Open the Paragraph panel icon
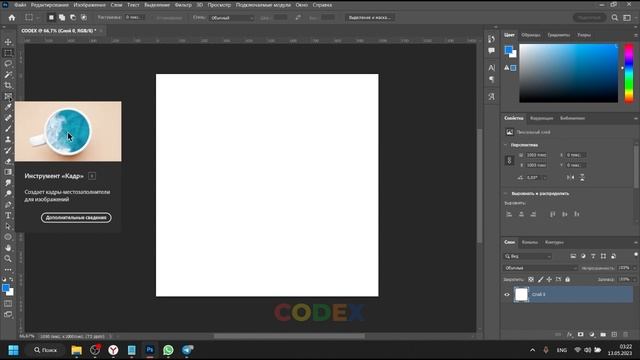The height and width of the screenshot is (360, 640). tap(491, 80)
